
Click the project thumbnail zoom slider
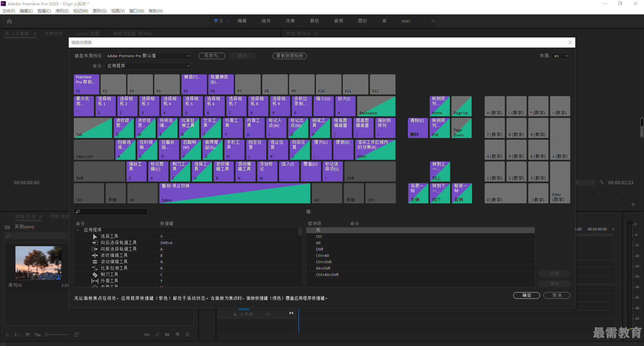coord(57,335)
